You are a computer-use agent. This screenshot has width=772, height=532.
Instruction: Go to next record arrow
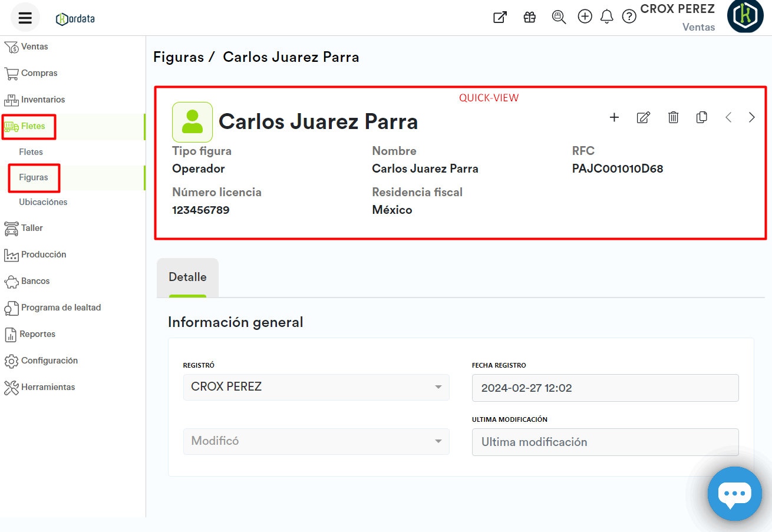(751, 117)
